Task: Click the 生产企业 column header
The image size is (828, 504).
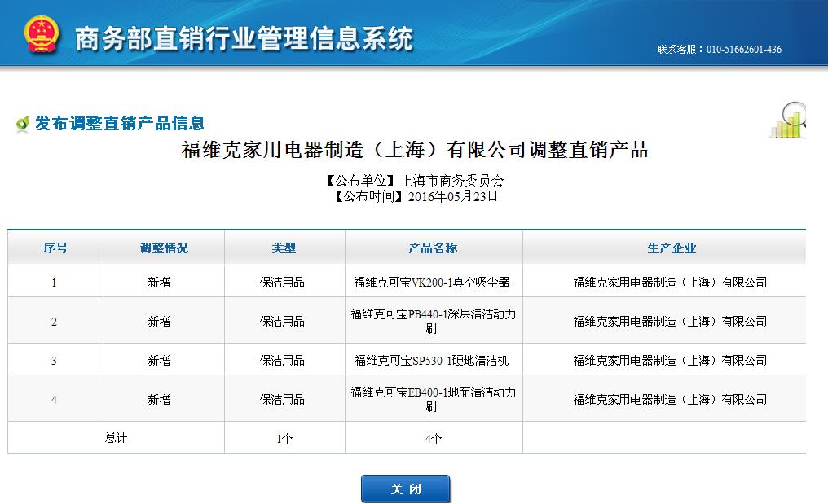Action: pyautogui.click(x=672, y=248)
